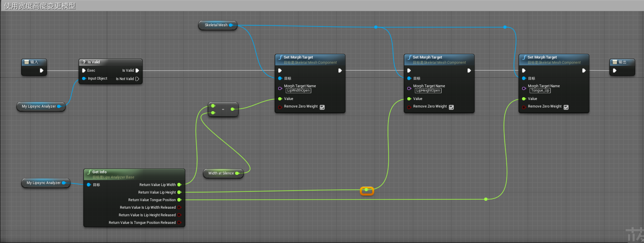Image resolution: width=644 pixels, height=243 pixels.
Task: Click the subtract node's top input pin
Action: (x=213, y=106)
